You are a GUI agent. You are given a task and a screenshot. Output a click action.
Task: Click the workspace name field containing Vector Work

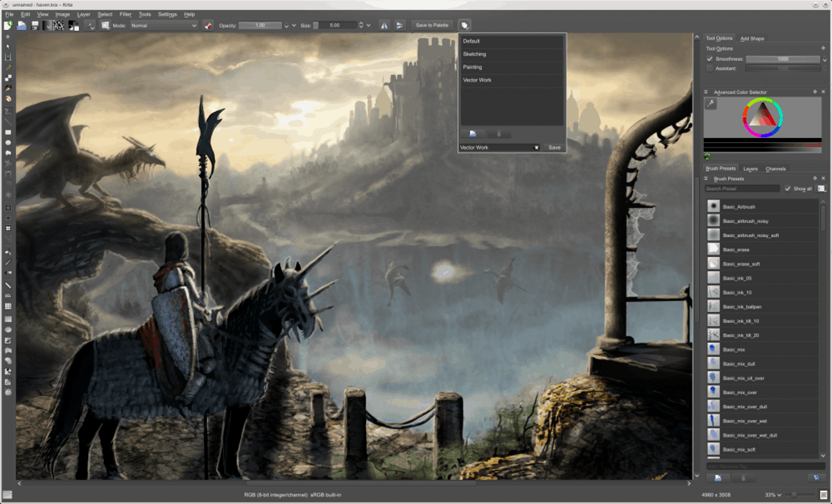click(499, 147)
